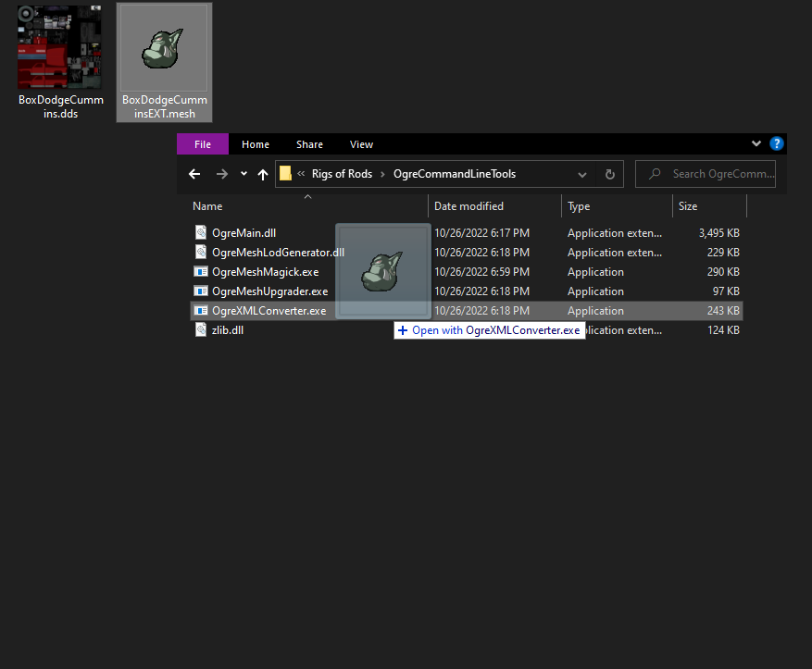Select the OgreXMLConverter.exe application icon
The width and height of the screenshot is (812, 669).
201,310
